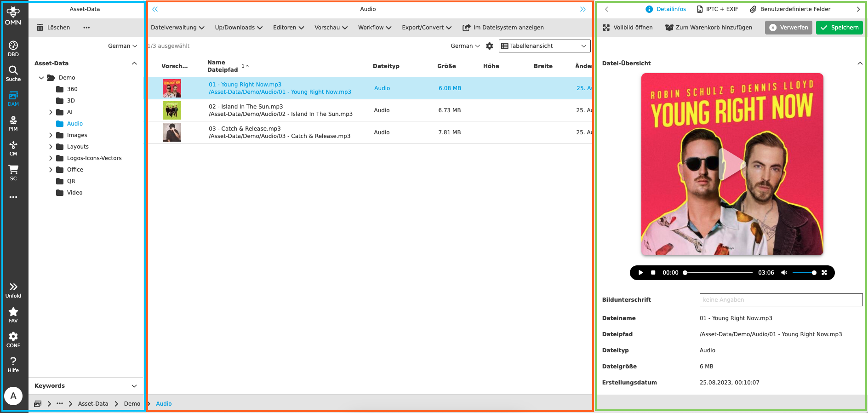Adjust the volume slider

[x=804, y=273]
